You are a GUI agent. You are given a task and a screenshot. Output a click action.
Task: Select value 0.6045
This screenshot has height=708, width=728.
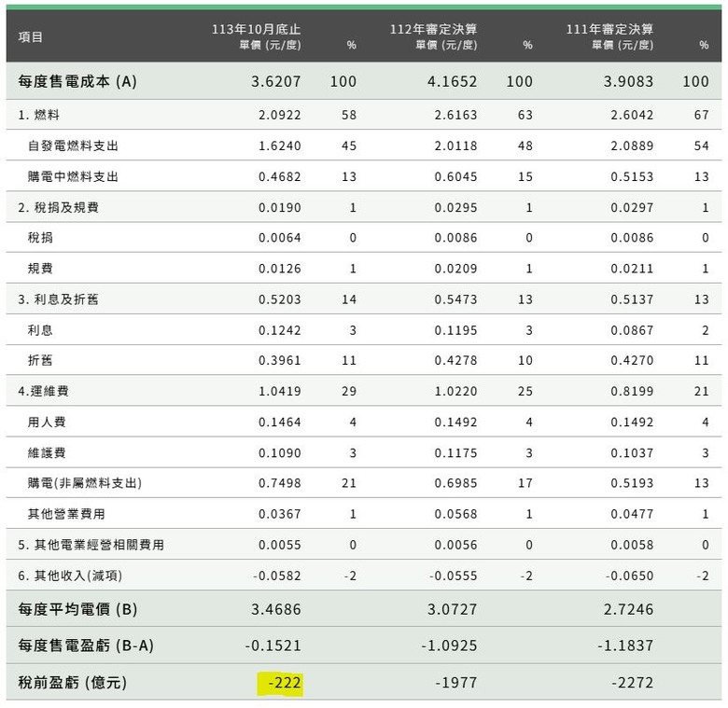455,177
